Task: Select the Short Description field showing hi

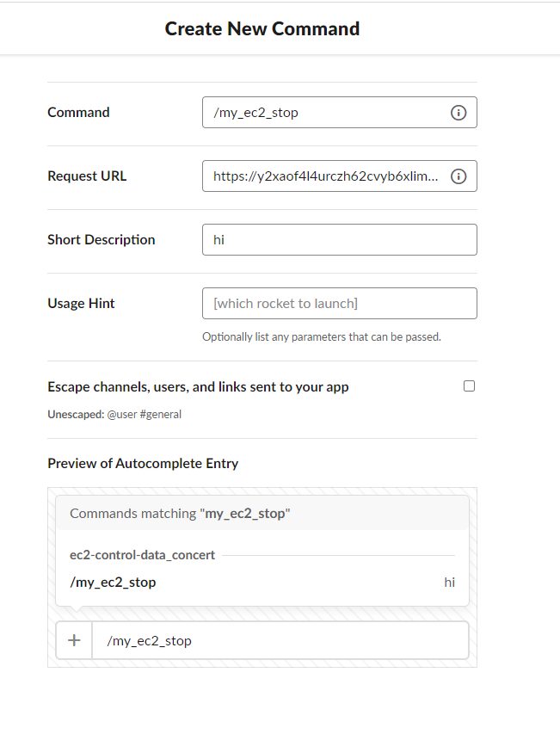Action: 340,240
